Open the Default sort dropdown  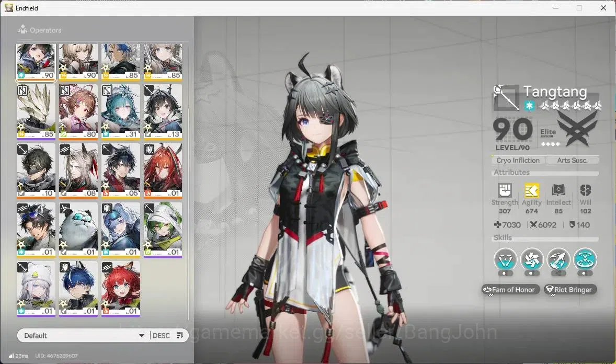click(x=83, y=335)
